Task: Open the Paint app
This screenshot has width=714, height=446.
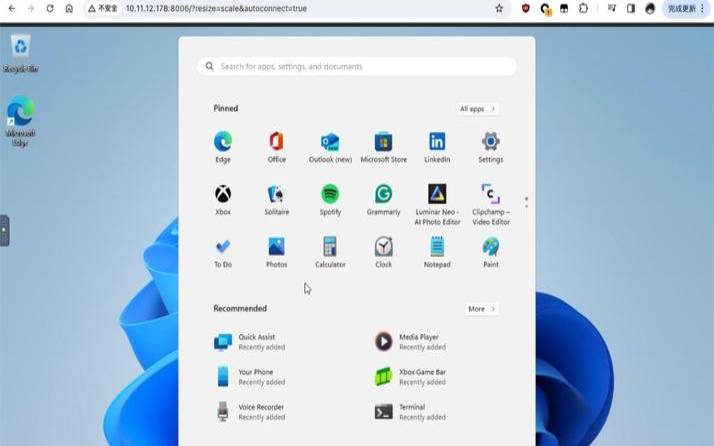Action: coord(490,252)
